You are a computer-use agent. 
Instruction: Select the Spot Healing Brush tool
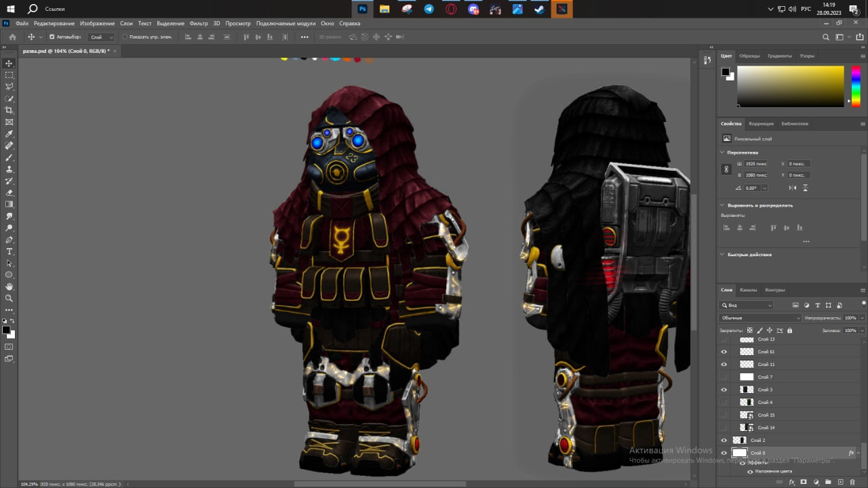click(x=9, y=146)
